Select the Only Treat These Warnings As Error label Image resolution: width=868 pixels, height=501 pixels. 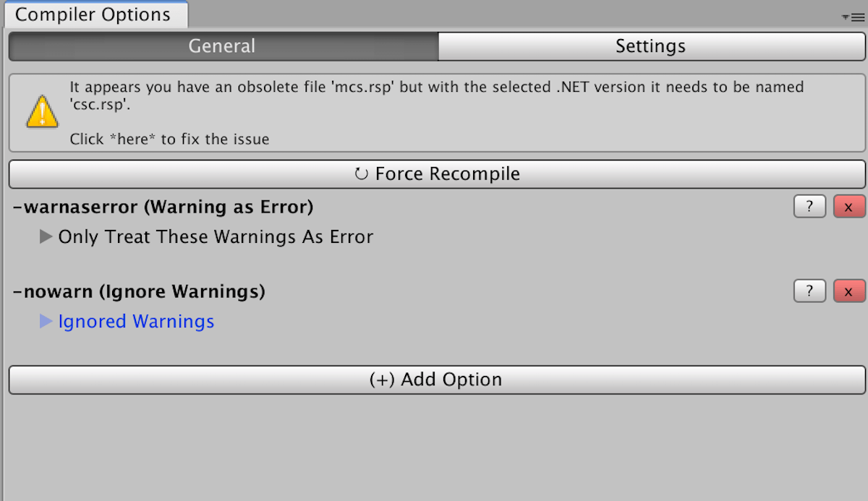[x=216, y=237]
